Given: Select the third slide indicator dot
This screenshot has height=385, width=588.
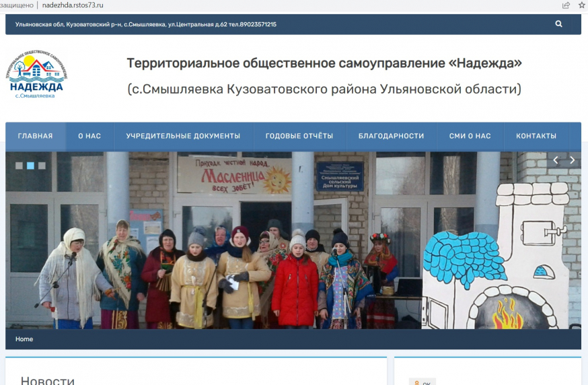Looking at the screenshot, I should point(42,166).
